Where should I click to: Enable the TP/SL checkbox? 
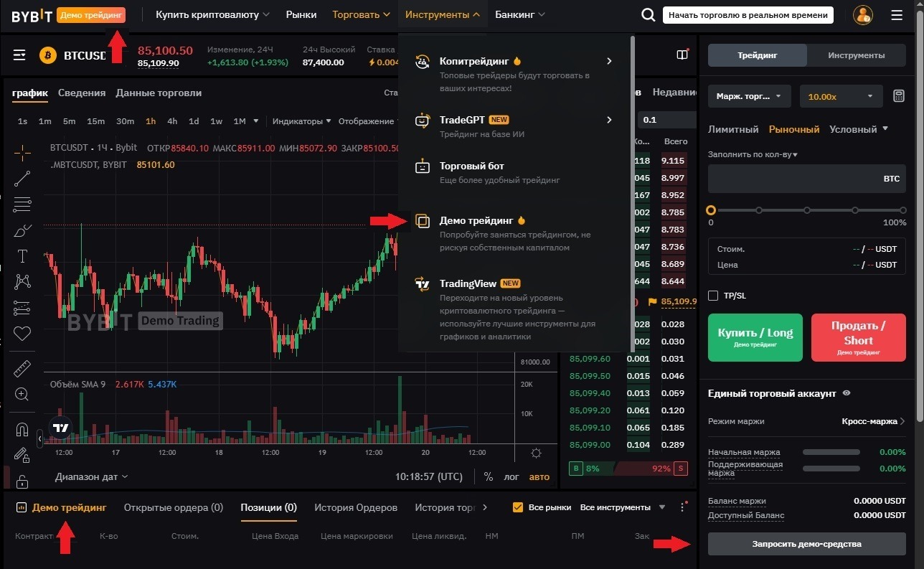(713, 296)
